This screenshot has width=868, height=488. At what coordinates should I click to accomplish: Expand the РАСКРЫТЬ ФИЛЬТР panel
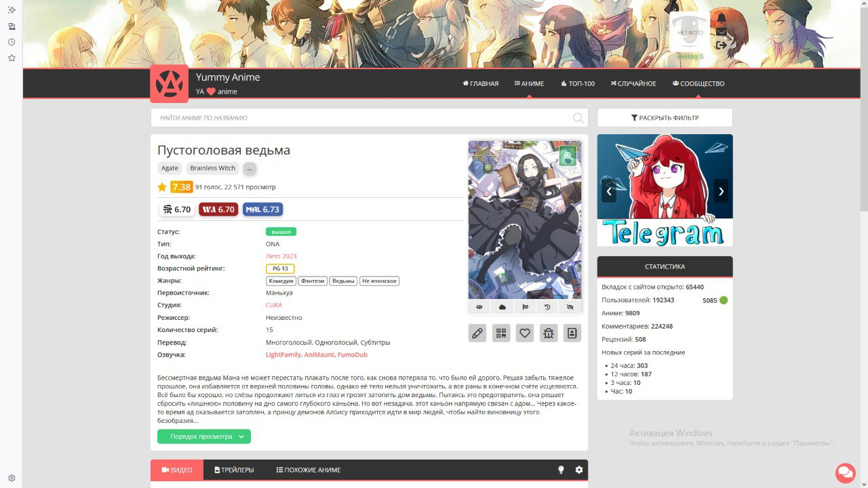tap(665, 118)
